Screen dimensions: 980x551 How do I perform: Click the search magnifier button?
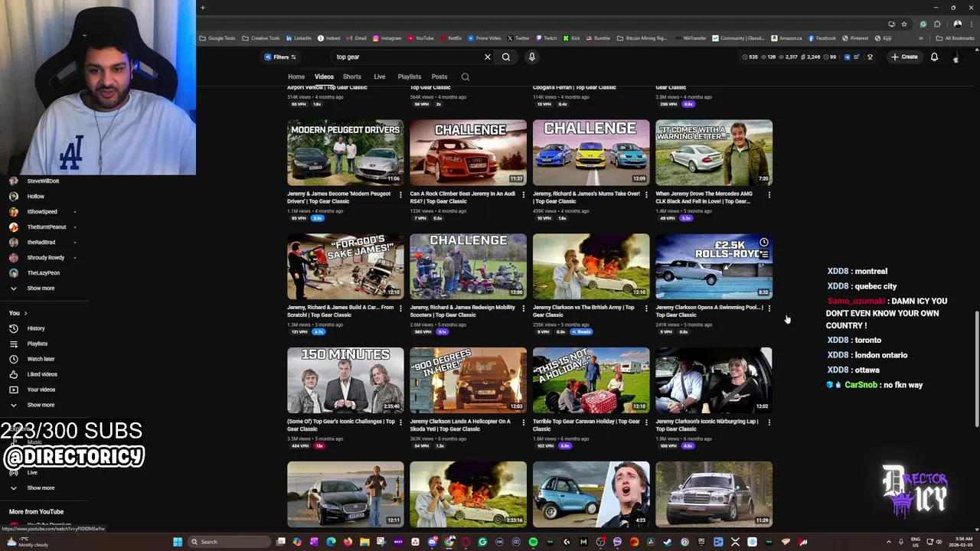click(506, 57)
